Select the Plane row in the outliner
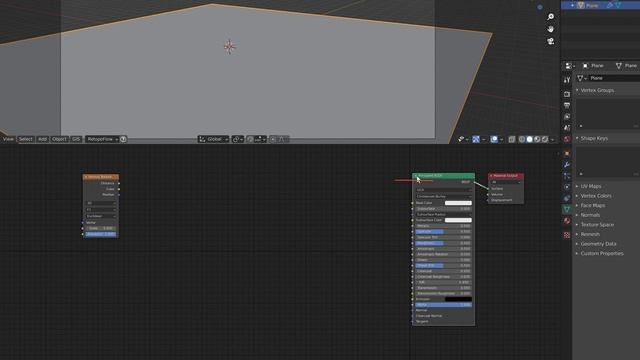The image size is (640, 360). tap(600, 5)
